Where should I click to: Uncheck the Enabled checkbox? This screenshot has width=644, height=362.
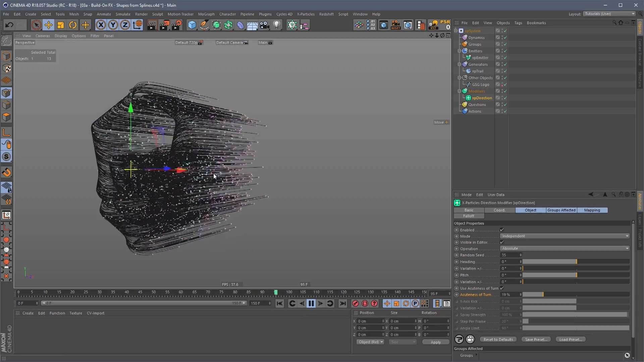pyautogui.click(x=502, y=230)
